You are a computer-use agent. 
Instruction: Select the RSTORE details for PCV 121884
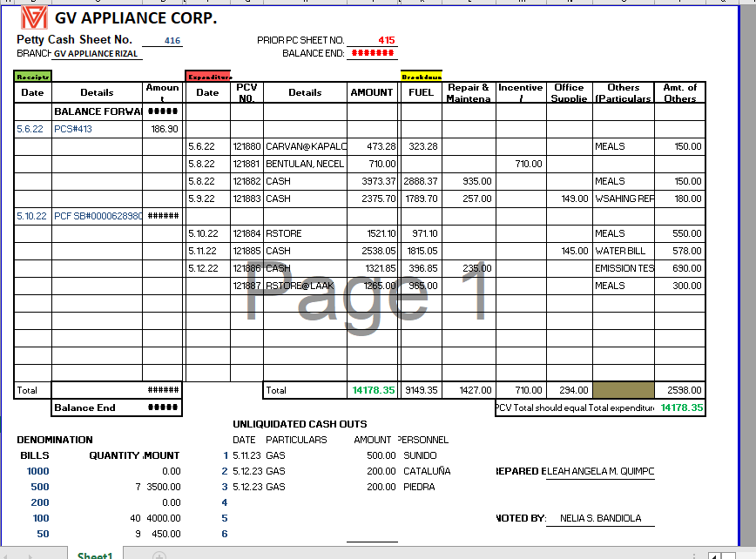coord(305,233)
